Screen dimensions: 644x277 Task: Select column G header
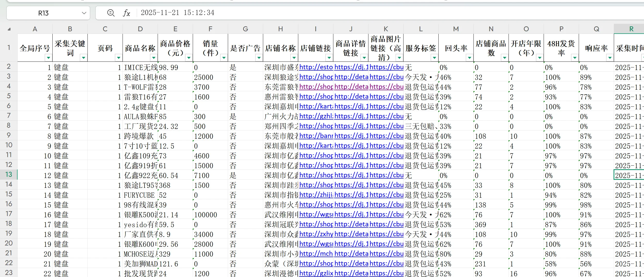[x=245, y=29]
